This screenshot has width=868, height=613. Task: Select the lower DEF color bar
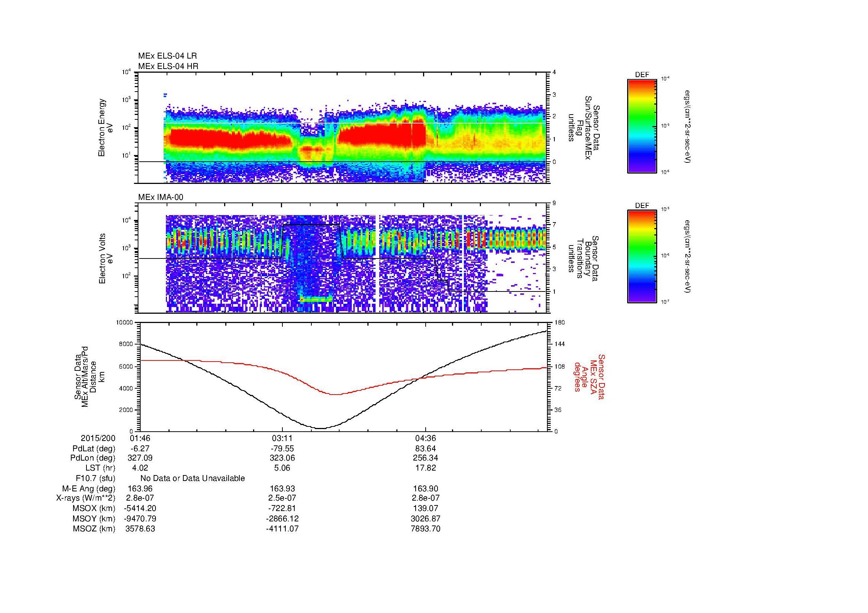(x=642, y=257)
